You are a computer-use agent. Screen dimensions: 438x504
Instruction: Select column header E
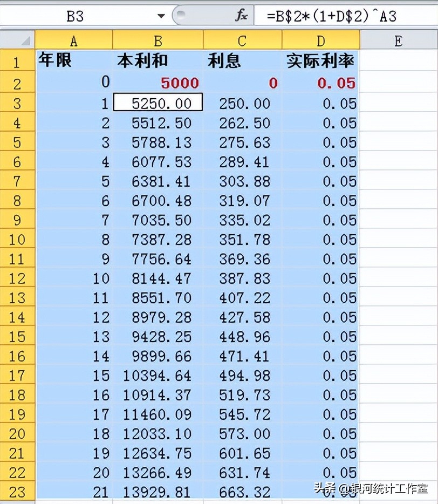398,40
